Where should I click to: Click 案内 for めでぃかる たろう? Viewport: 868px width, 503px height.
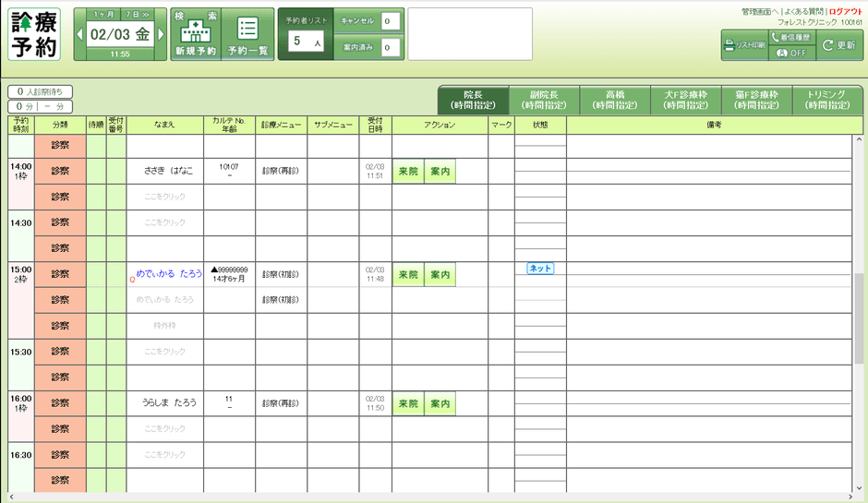[440, 274]
